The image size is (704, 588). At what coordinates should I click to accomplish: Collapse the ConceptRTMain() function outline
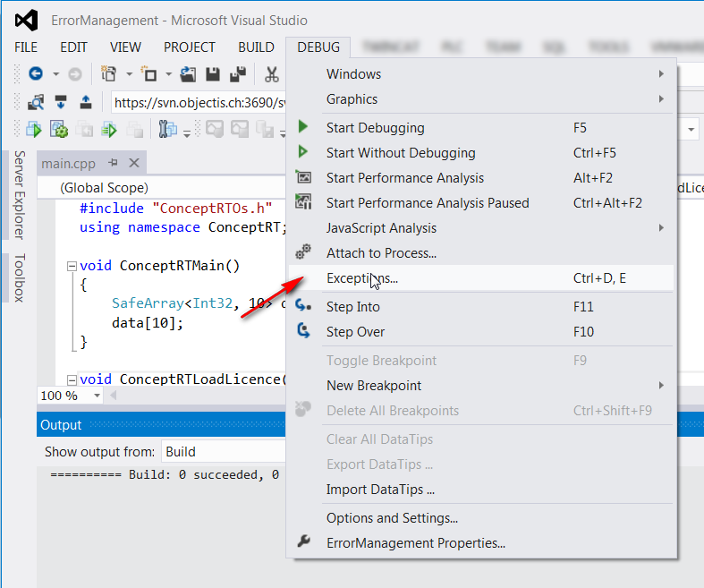pos(72,267)
